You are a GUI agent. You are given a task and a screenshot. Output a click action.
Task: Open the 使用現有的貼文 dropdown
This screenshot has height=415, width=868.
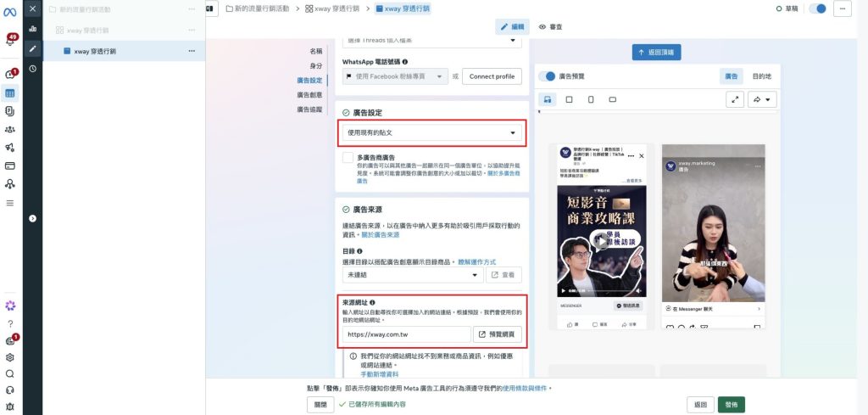pyautogui.click(x=431, y=133)
